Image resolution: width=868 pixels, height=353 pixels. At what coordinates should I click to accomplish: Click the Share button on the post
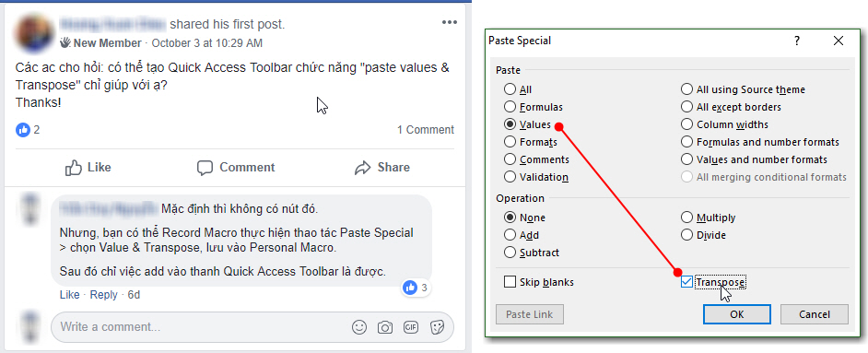coord(382,168)
